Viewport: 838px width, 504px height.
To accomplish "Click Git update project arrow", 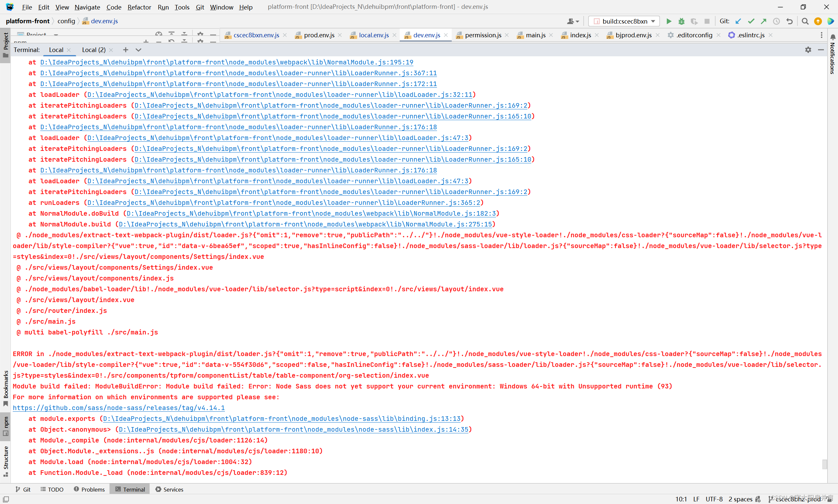I will pos(738,21).
